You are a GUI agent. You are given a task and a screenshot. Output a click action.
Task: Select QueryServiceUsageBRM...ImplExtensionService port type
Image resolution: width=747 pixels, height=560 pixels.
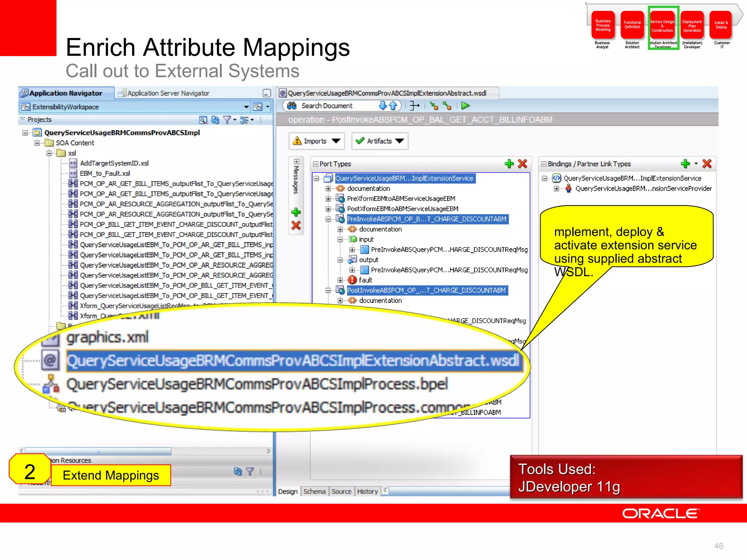[404, 178]
